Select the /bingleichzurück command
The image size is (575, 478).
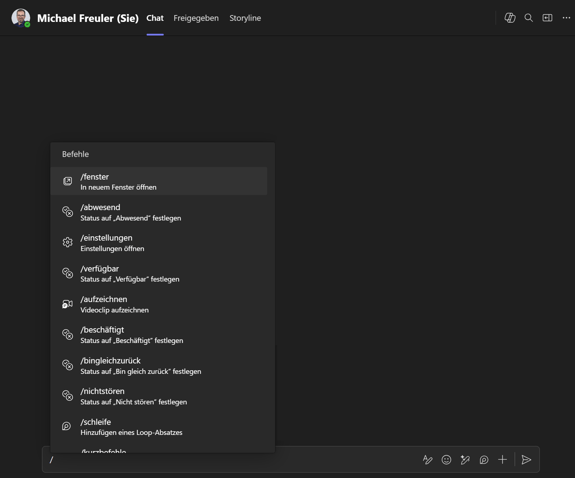coord(159,365)
